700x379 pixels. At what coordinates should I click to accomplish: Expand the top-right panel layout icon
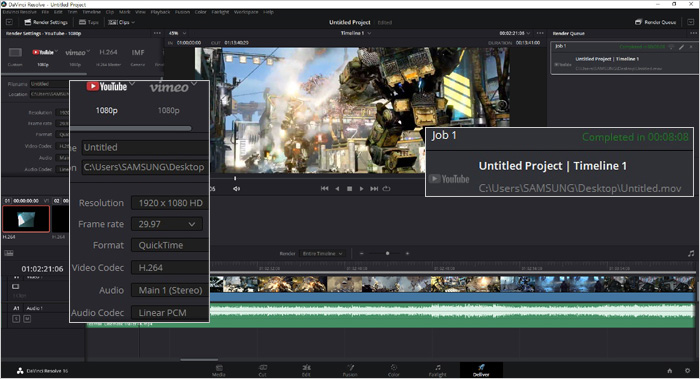point(690,22)
